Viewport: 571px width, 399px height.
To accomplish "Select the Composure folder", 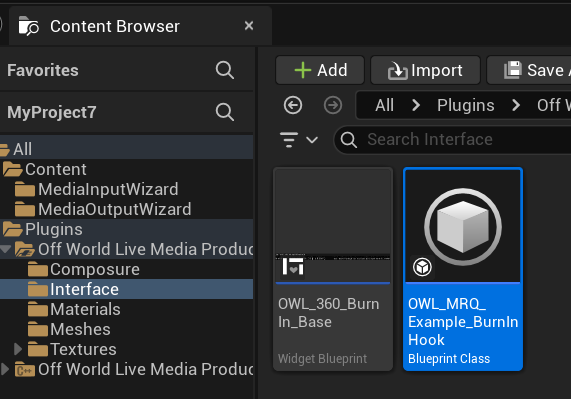I will coord(126,269).
